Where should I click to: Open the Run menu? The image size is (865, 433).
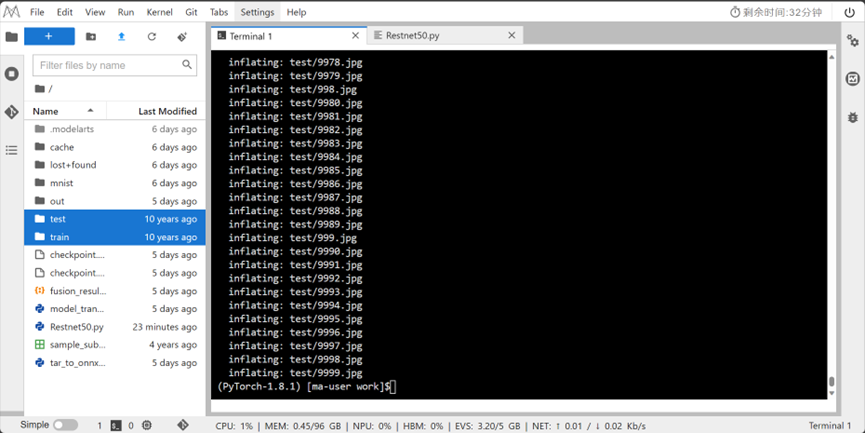(x=126, y=12)
